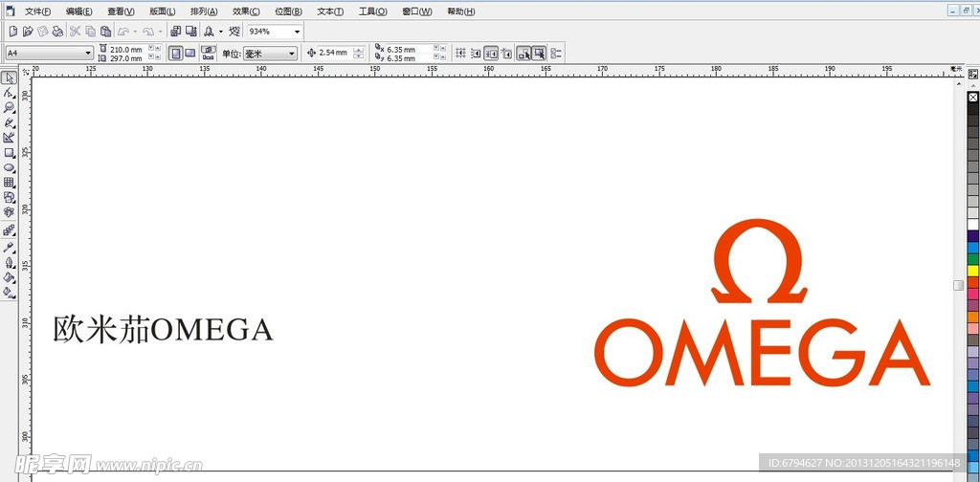Click the Open file icon
Viewport: 980px width, 482px height.
[x=28, y=32]
